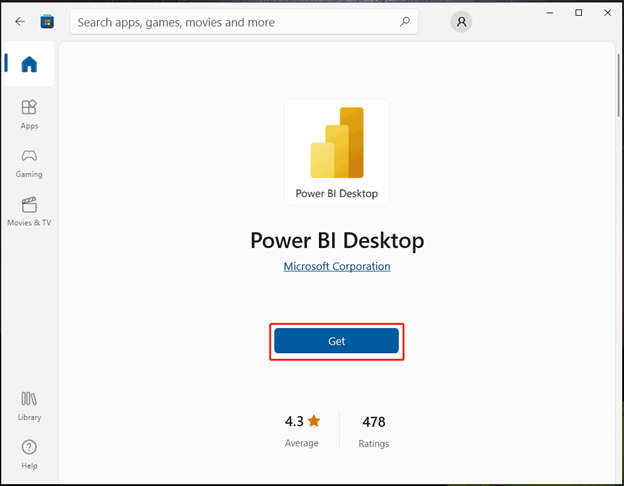624x486 pixels.
Task: Open the Help icon in the sidebar
Action: click(29, 453)
